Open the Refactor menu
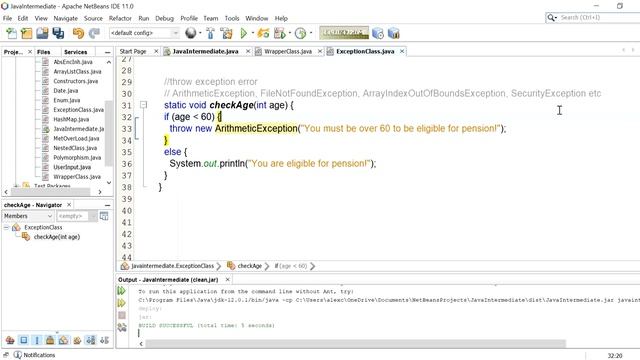The height and width of the screenshot is (360, 640). [120, 18]
